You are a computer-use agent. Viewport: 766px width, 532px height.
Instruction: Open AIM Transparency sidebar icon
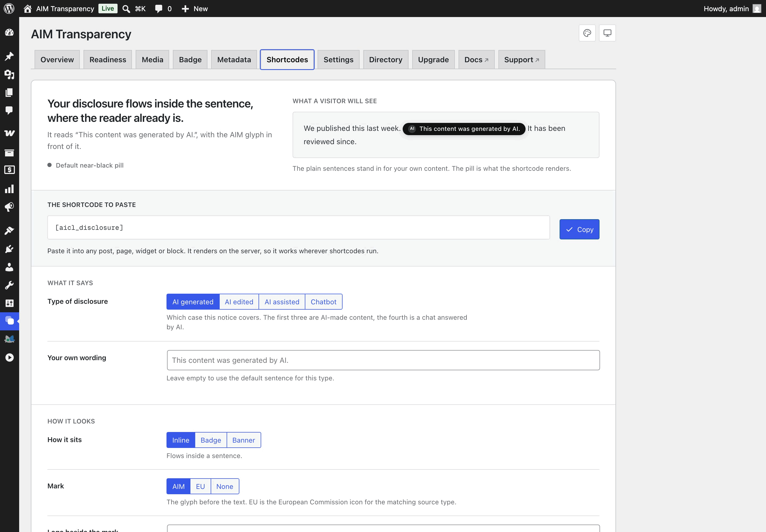(x=9, y=321)
